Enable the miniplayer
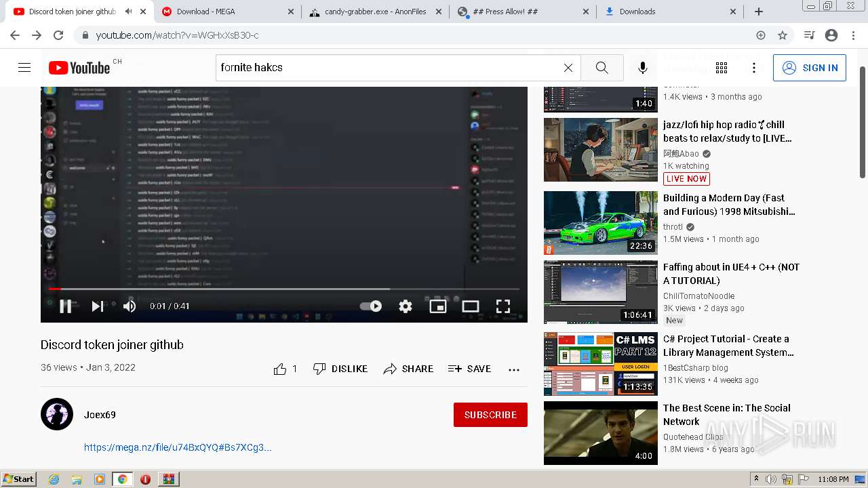Screen dimensions: 868x488 pos(438,306)
